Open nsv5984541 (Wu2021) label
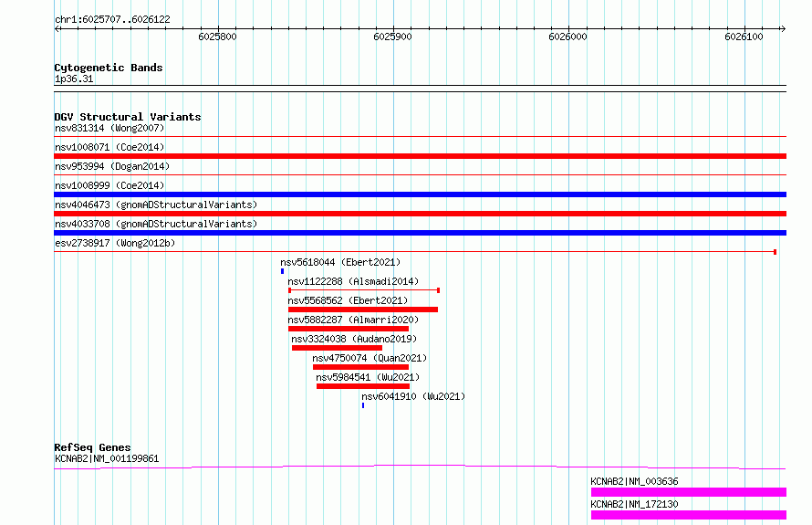This screenshot has width=812, height=525. [x=368, y=377]
